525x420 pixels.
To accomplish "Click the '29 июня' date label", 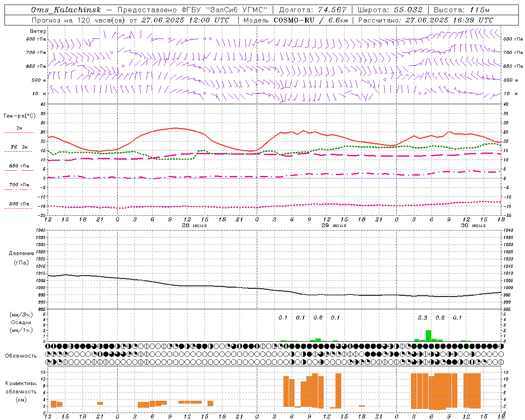I will point(333,226).
